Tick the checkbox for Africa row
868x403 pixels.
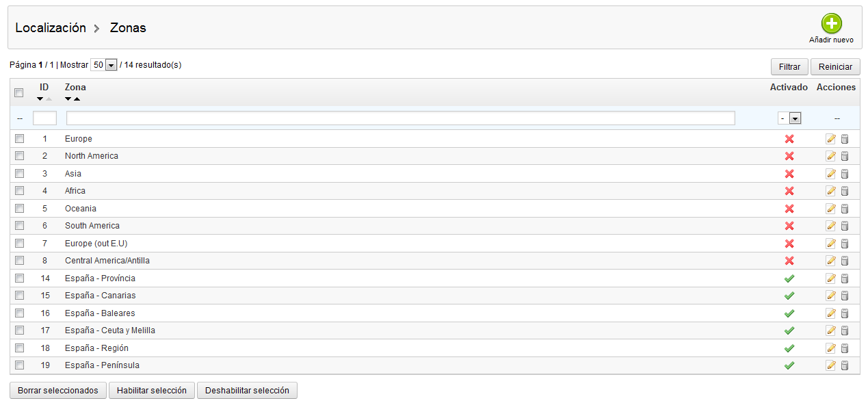(19, 191)
